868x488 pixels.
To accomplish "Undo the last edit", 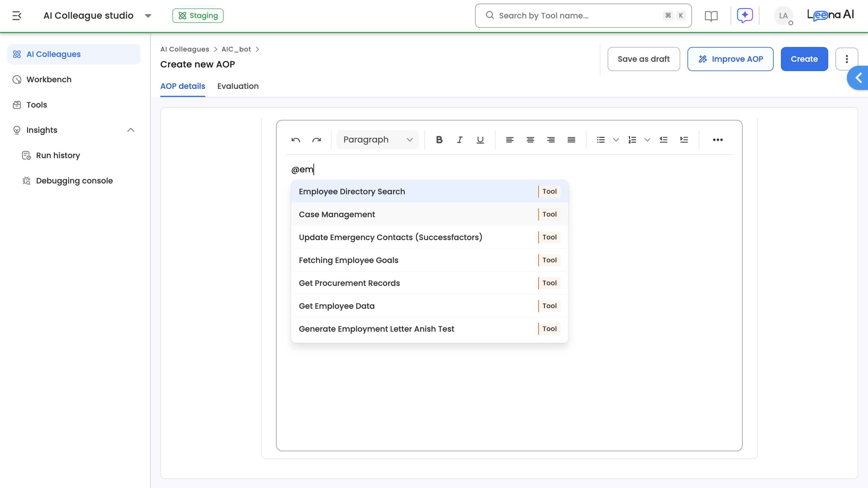I will [296, 140].
